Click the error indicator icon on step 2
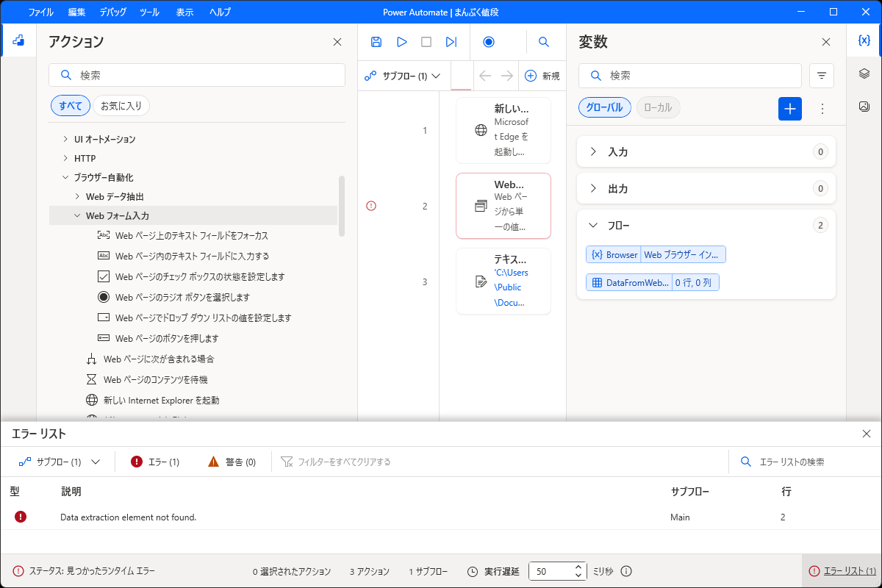 point(371,206)
